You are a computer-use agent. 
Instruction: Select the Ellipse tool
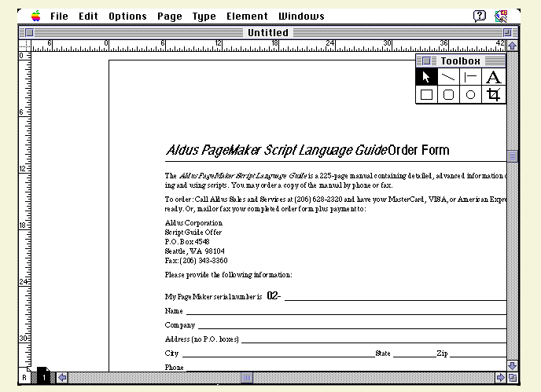[x=470, y=95]
